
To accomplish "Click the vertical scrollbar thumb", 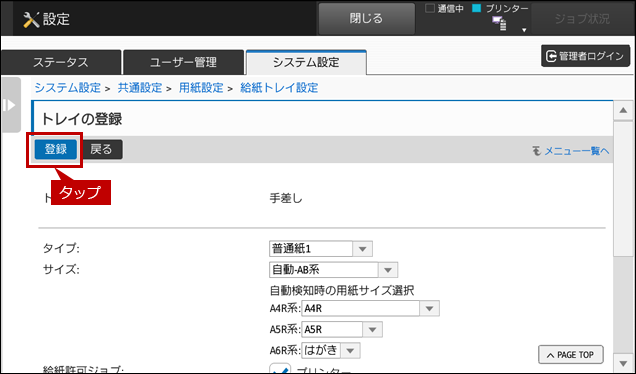I will click(623, 189).
